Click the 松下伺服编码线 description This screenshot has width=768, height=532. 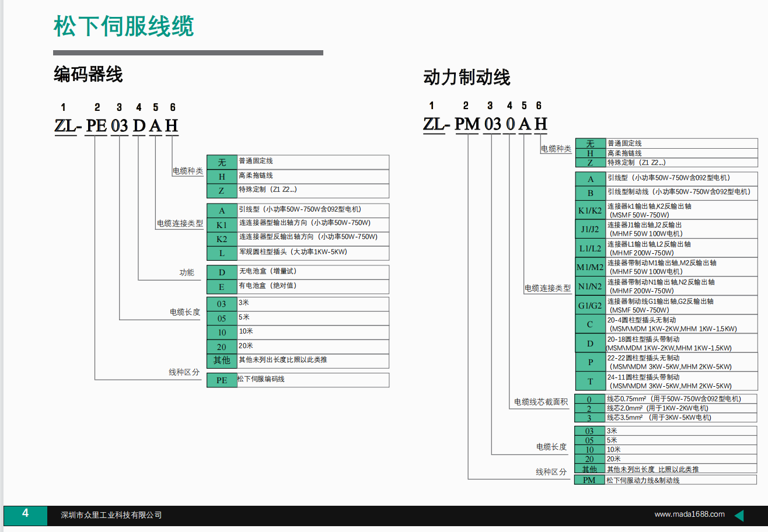click(261, 379)
